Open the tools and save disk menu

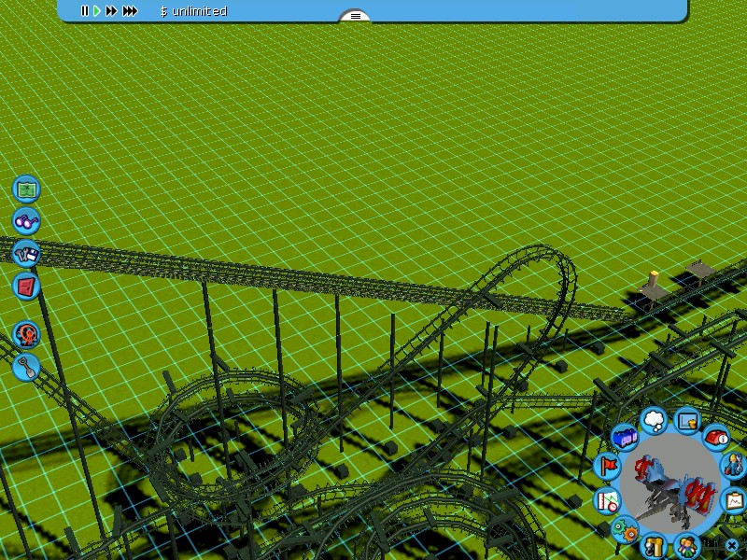pos(26,253)
